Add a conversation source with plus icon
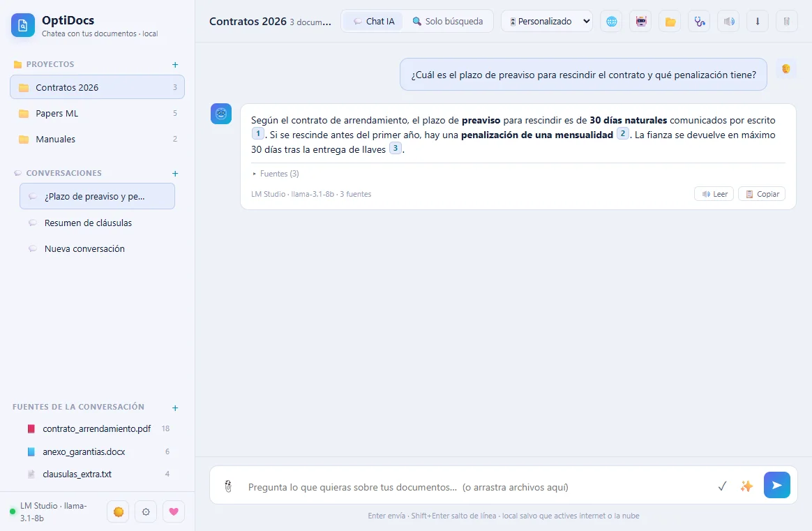This screenshot has height=531, width=812. click(x=175, y=408)
